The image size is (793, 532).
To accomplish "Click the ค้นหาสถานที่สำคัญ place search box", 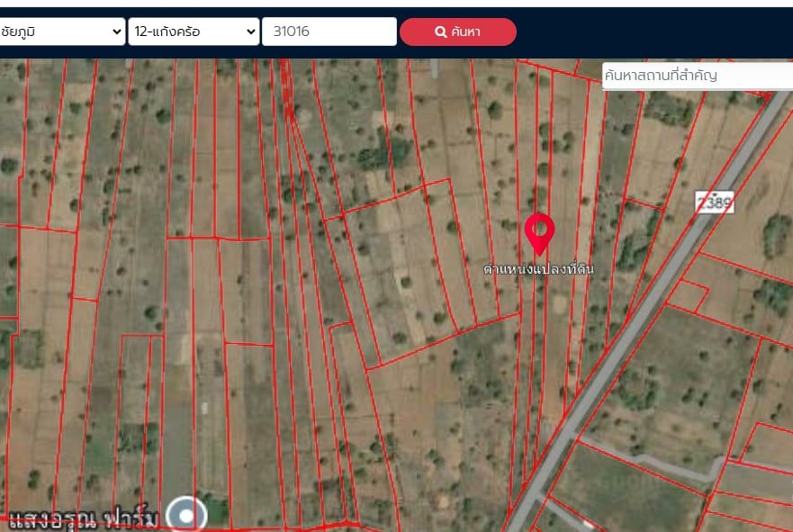I will (698, 76).
